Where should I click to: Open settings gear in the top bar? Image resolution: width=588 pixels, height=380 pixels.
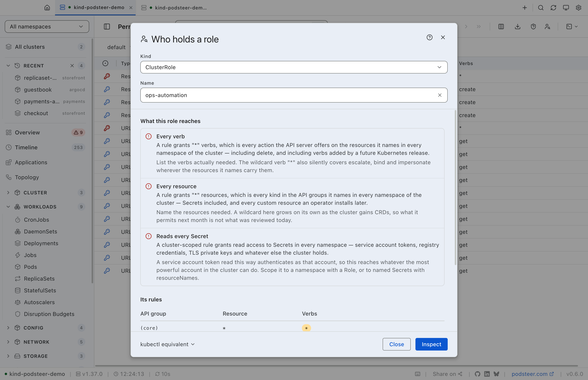578,8
